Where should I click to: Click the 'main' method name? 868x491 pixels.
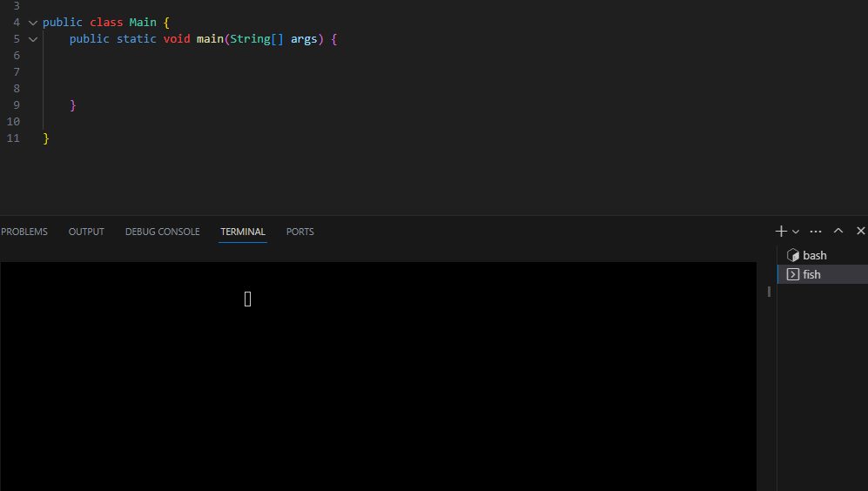tap(210, 39)
